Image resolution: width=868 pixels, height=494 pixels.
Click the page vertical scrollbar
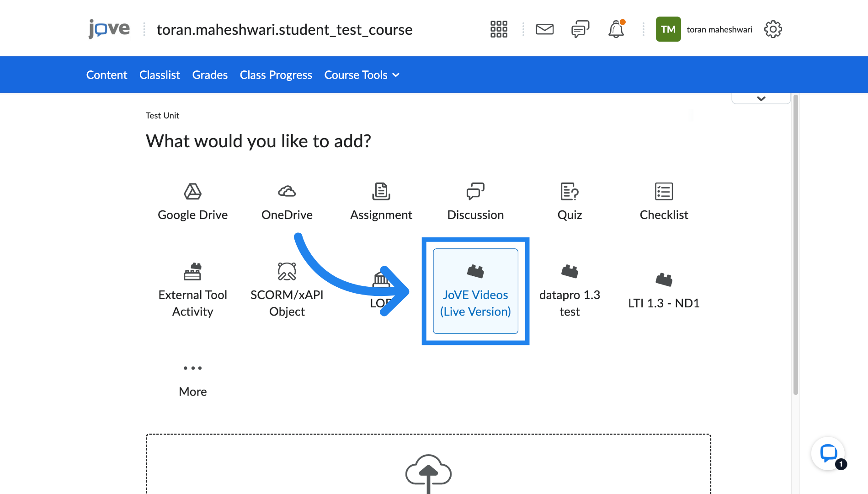point(795,245)
